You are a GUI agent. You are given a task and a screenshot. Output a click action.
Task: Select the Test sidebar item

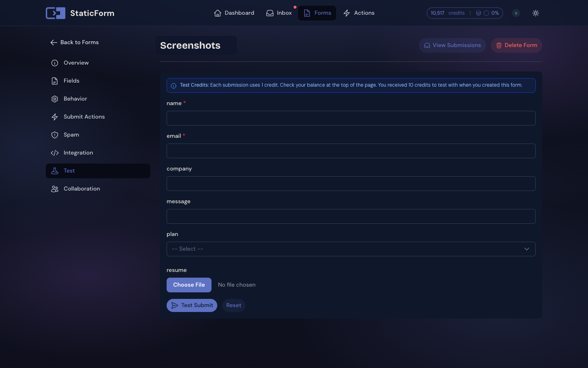tap(98, 171)
